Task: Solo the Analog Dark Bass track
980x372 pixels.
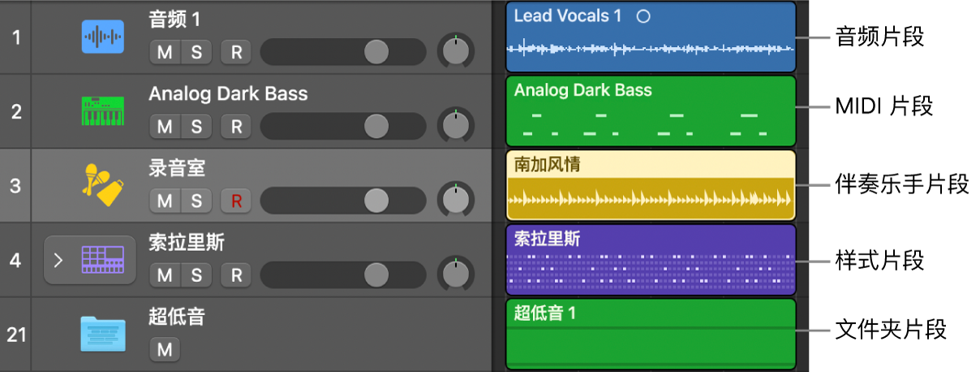Action: [196, 127]
